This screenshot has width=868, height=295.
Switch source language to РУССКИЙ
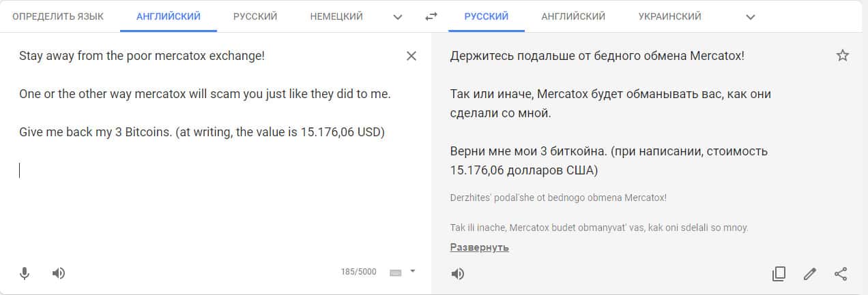[x=255, y=16]
